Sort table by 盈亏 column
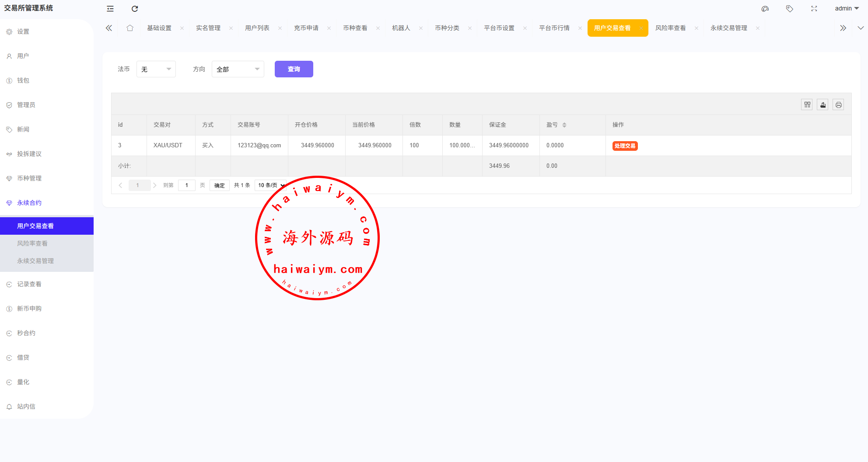 (x=564, y=125)
